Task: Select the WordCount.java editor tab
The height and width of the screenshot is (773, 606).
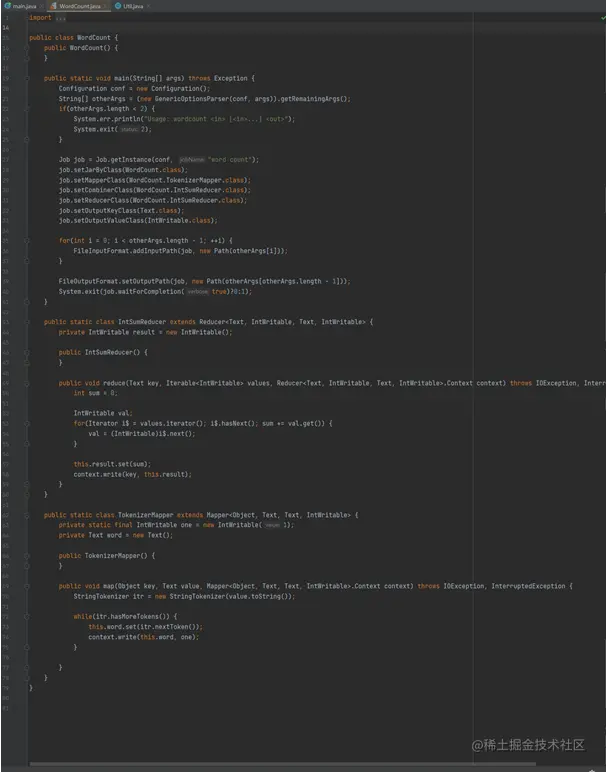Action: [79, 6]
